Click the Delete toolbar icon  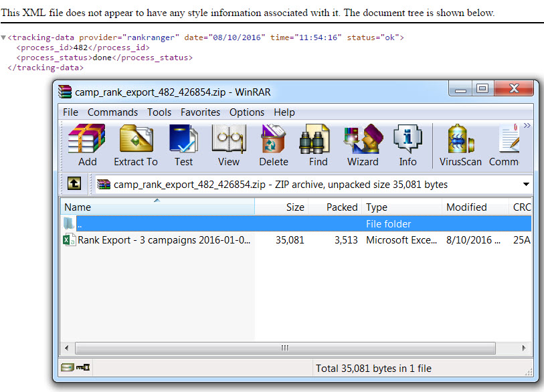pos(273,145)
